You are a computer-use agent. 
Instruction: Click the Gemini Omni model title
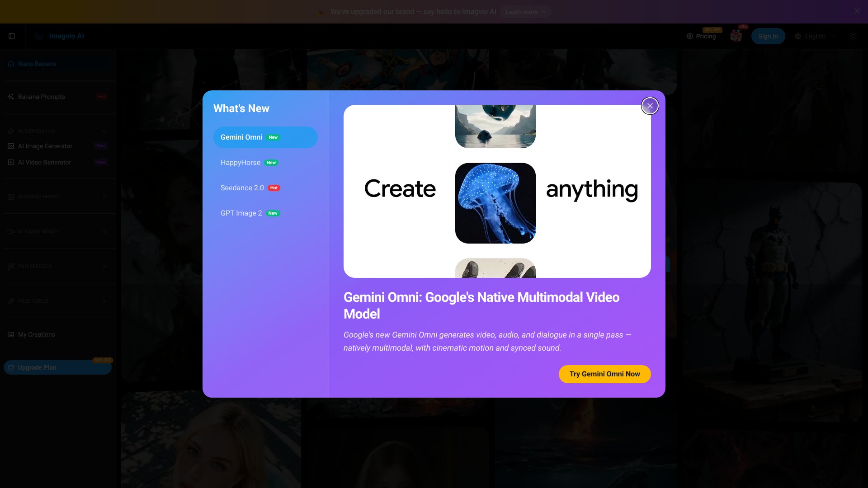[x=481, y=305]
